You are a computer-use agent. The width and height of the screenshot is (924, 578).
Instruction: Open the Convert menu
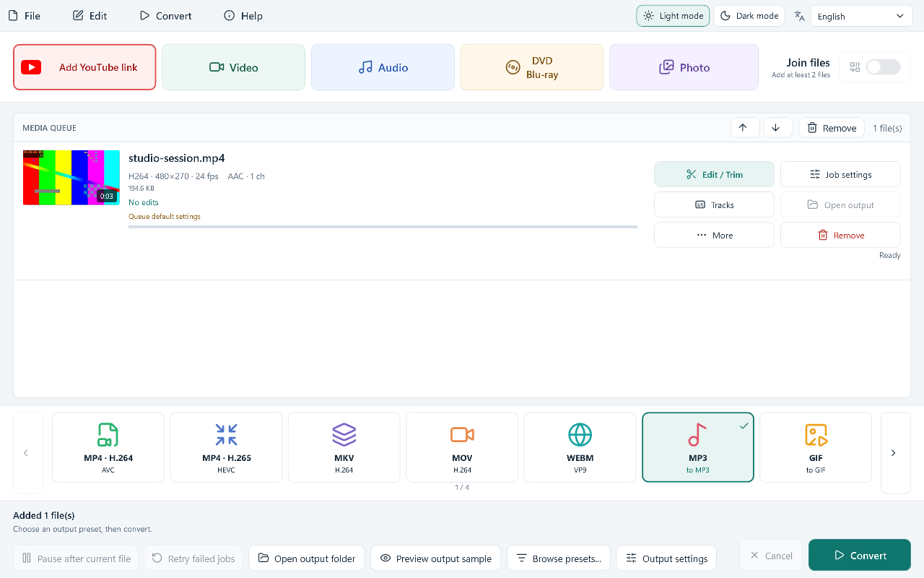[165, 16]
